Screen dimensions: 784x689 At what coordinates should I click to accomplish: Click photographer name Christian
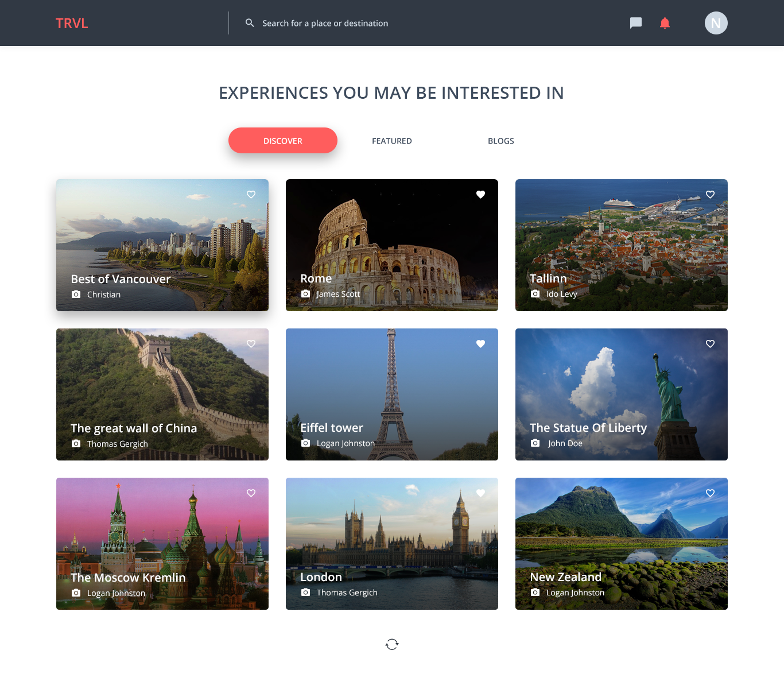(x=104, y=295)
